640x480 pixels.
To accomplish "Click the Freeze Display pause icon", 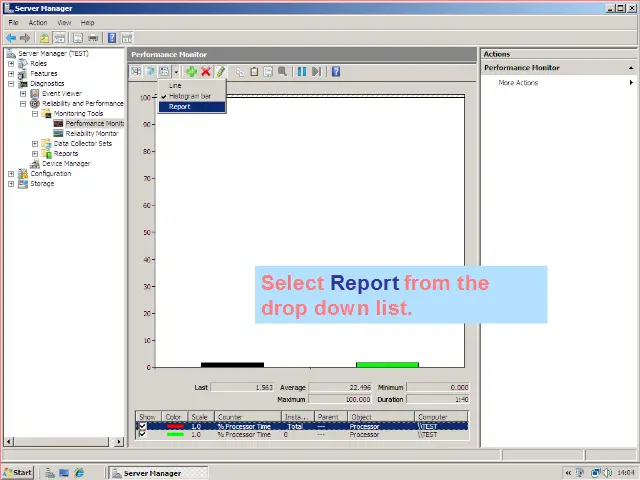I will [x=302, y=72].
